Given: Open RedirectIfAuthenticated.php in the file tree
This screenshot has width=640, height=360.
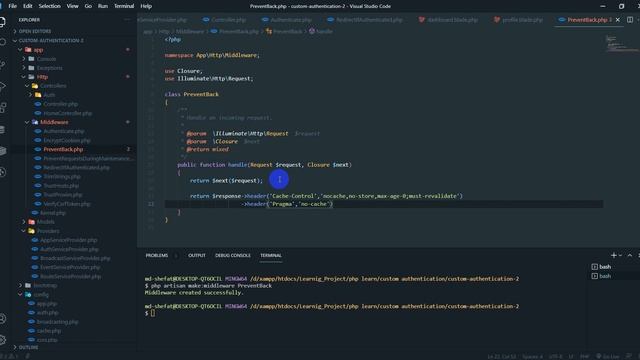Looking at the screenshot, I should tap(76, 167).
